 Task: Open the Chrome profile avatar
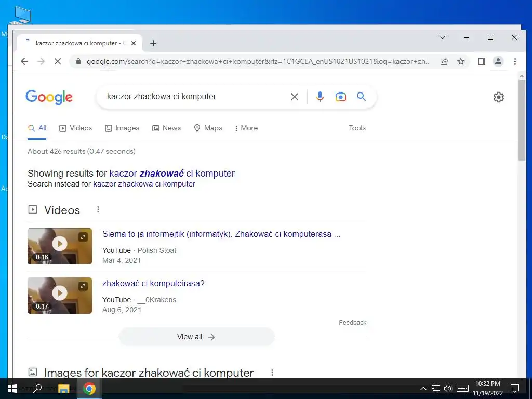[x=498, y=61]
